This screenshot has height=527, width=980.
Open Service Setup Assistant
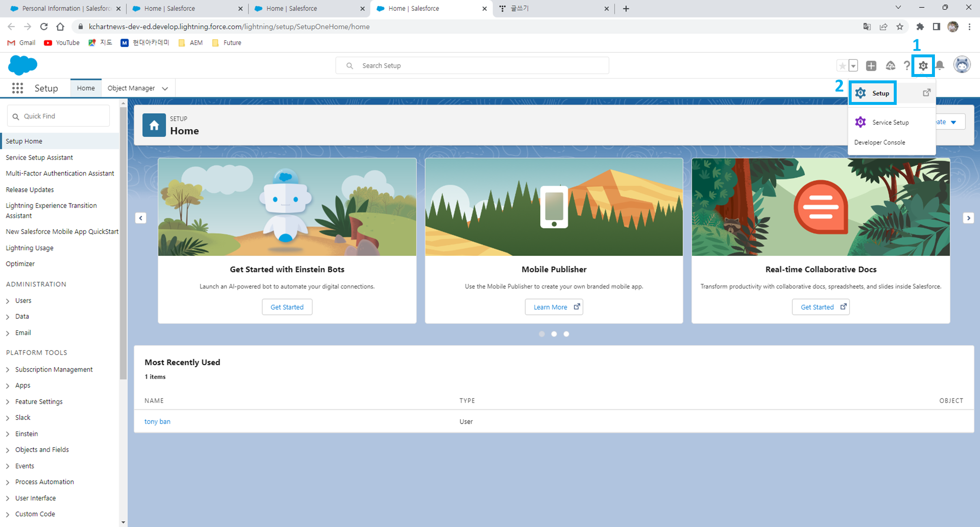point(39,157)
